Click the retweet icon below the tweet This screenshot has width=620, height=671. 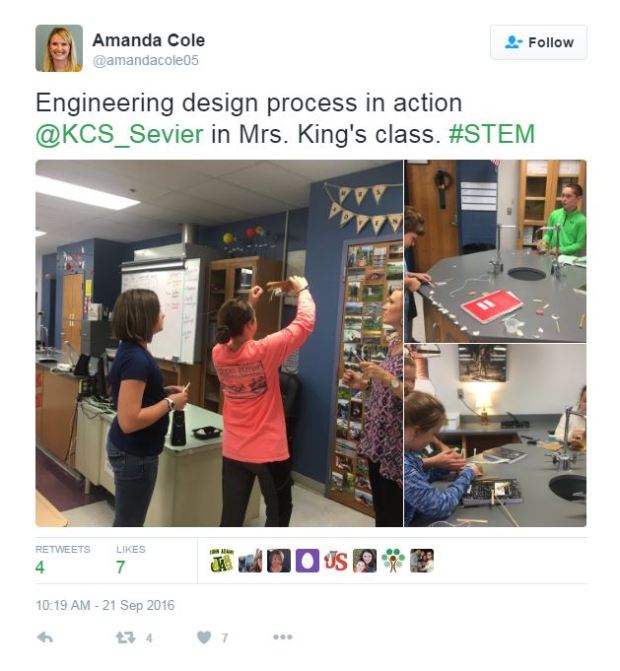coord(125,638)
